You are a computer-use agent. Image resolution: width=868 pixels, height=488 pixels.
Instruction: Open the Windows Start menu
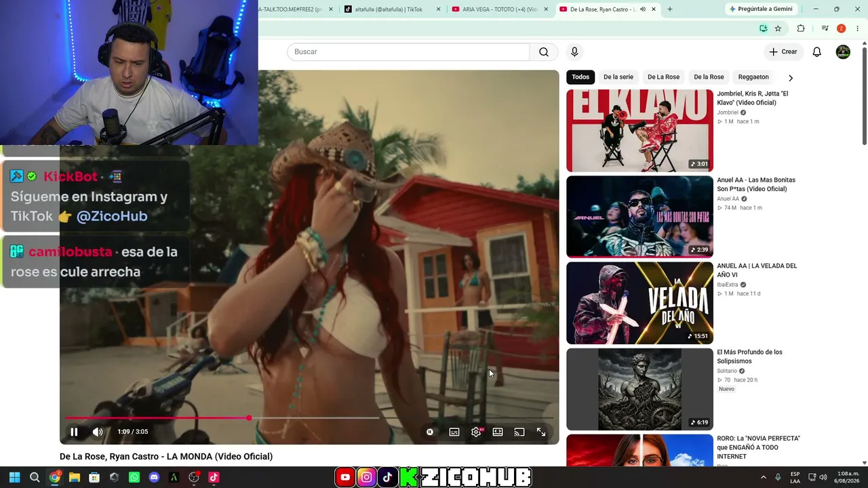pos(14,477)
